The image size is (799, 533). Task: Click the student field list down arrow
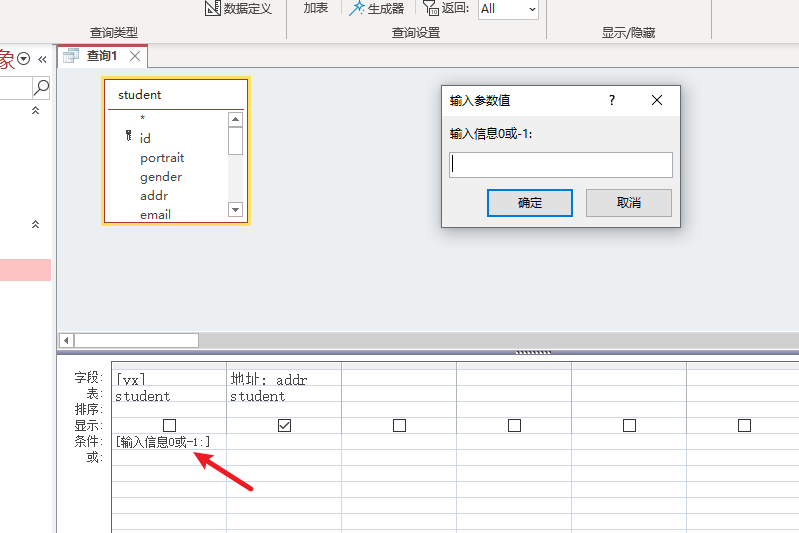[x=235, y=209]
